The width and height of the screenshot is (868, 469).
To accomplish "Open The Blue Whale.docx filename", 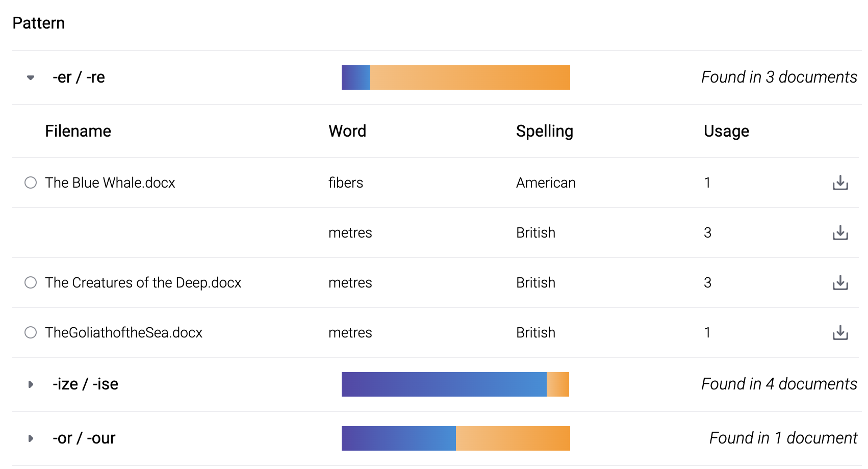I will [x=110, y=183].
